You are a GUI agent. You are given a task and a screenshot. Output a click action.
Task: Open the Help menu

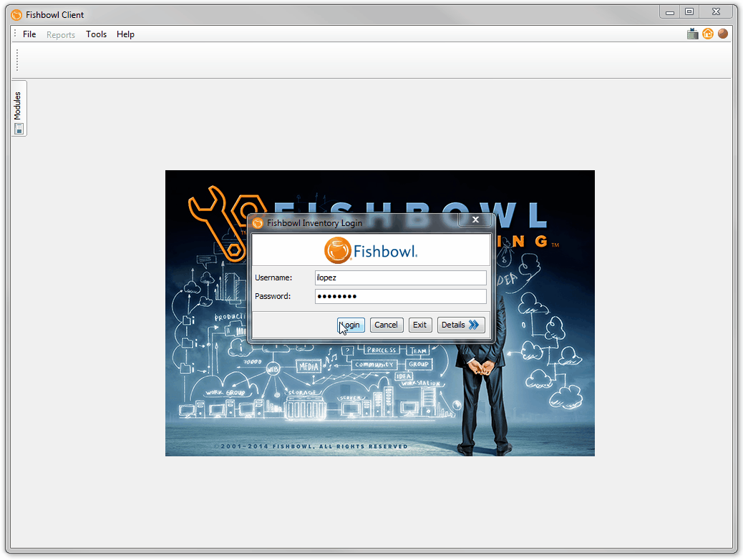tap(125, 34)
